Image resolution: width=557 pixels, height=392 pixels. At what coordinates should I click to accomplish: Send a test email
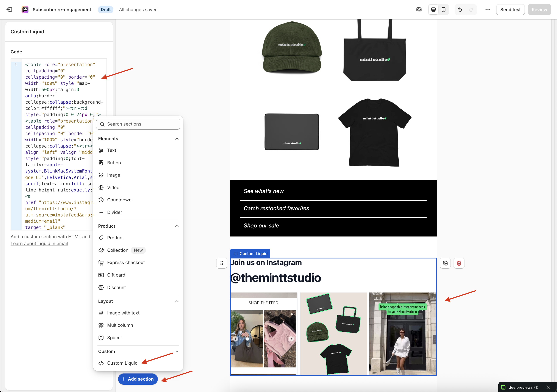pyautogui.click(x=510, y=10)
